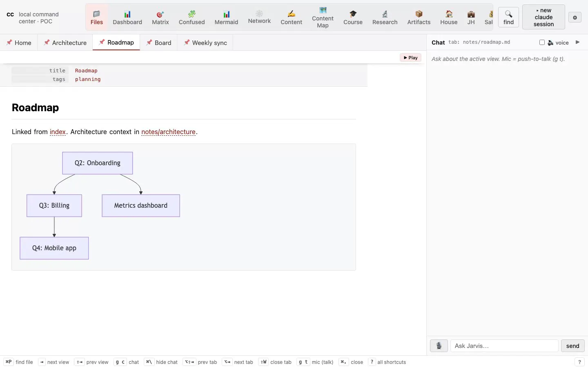Click the prev tab shortcut
588x368 pixels.
[x=200, y=362]
